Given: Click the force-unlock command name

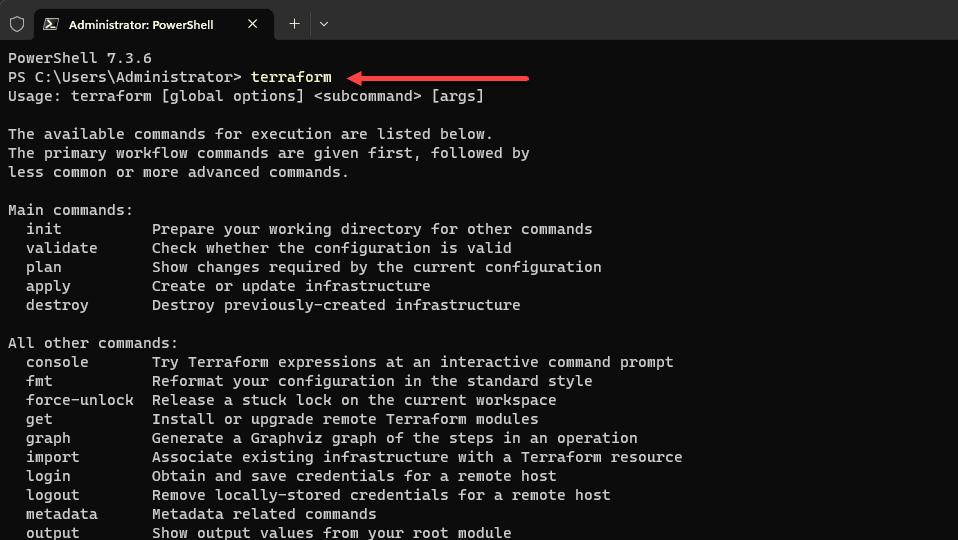Looking at the screenshot, I should 80,400.
